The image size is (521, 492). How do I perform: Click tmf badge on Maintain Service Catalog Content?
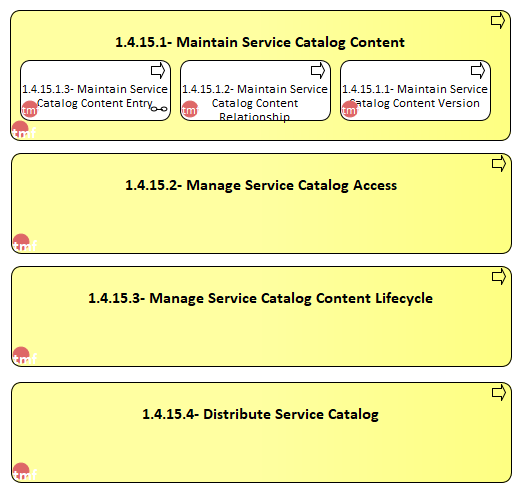point(23,130)
